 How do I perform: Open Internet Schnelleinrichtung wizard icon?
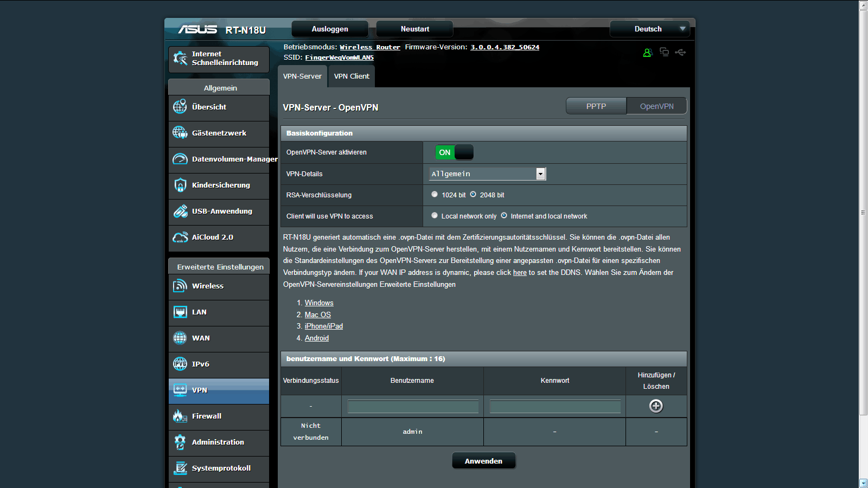180,58
